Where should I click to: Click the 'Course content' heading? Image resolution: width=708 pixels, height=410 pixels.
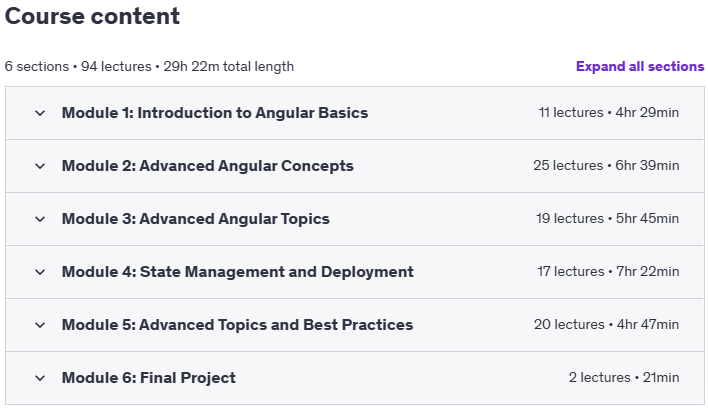(x=92, y=16)
